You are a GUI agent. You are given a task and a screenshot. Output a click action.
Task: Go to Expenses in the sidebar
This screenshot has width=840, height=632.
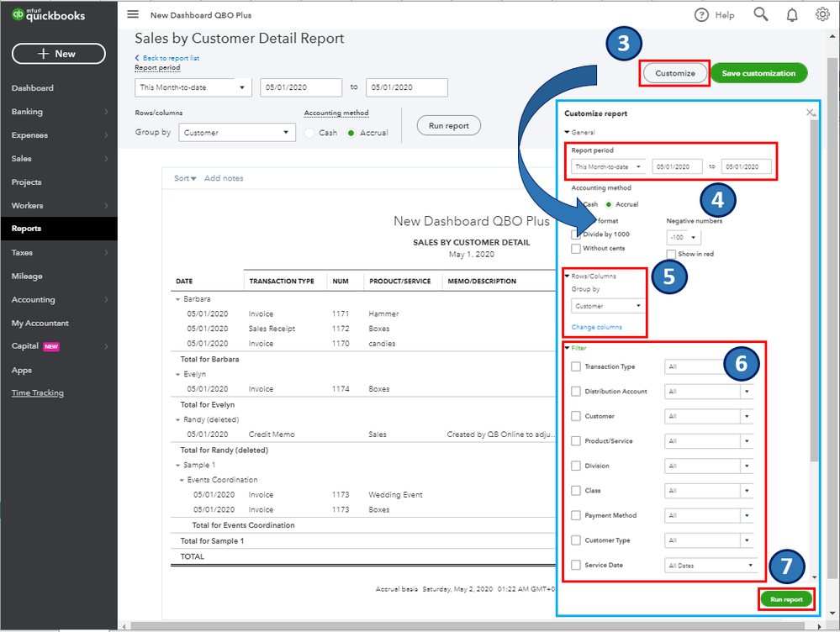click(x=29, y=135)
